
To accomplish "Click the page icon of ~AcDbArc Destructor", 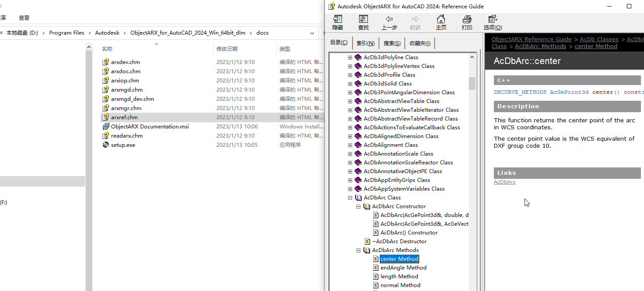I will point(367,241).
